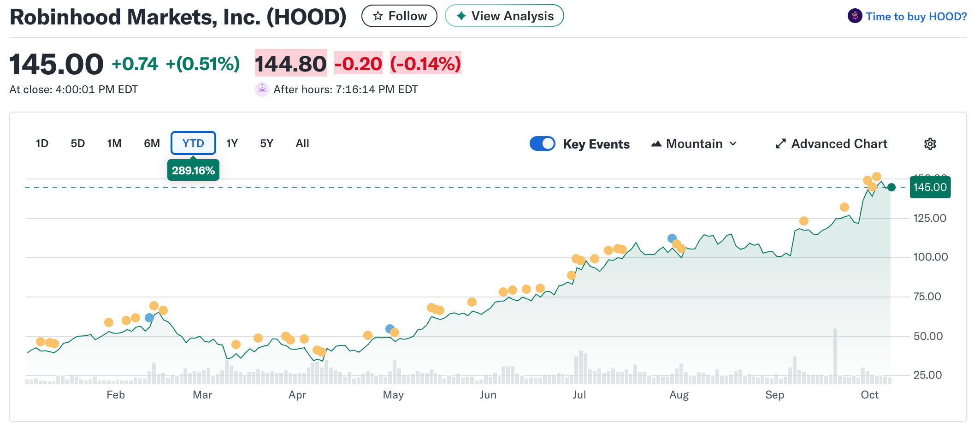Screen dimensions: 980x428
Task: Choose the All time range tab
Action: pos(302,143)
